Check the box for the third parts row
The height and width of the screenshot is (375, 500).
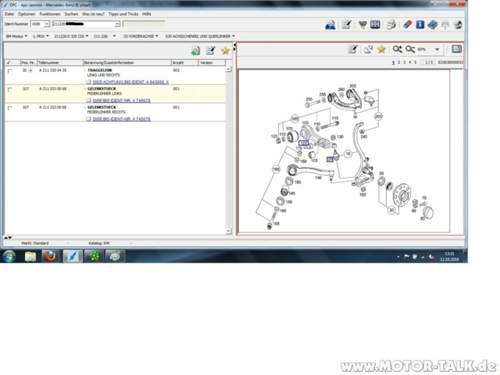(10, 108)
